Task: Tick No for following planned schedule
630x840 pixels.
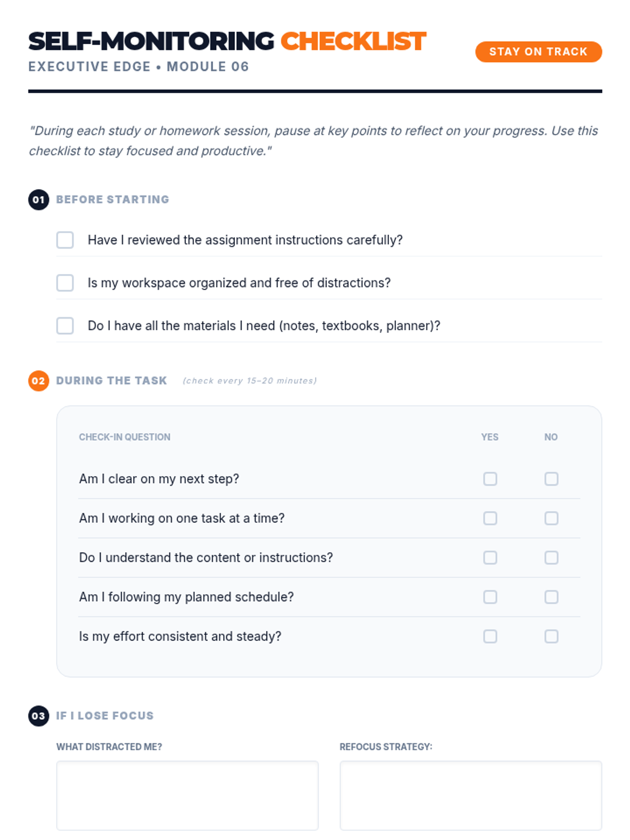Action: (551, 597)
